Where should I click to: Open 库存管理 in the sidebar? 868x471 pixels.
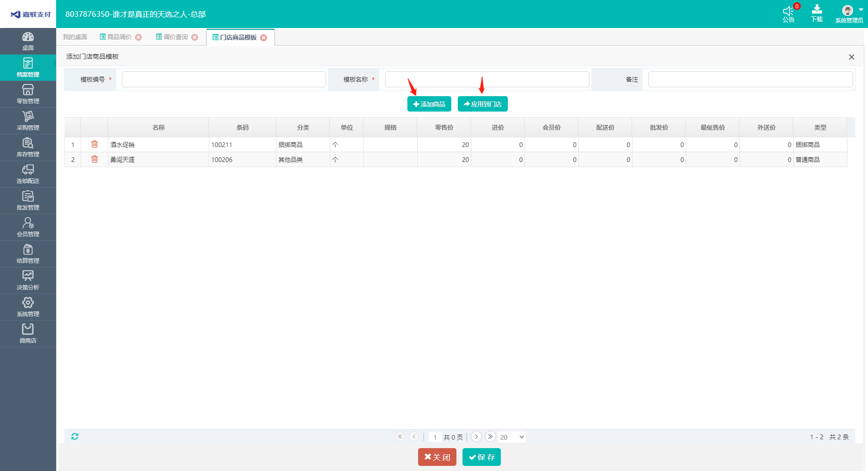tap(28, 148)
